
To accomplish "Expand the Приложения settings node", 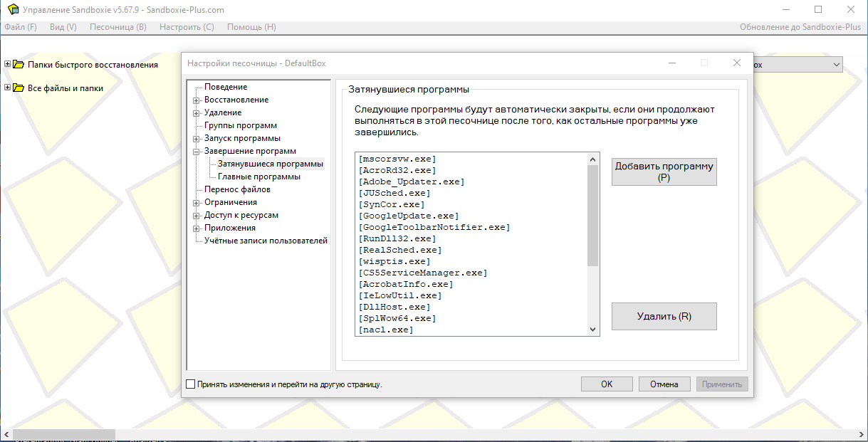I will [x=196, y=228].
